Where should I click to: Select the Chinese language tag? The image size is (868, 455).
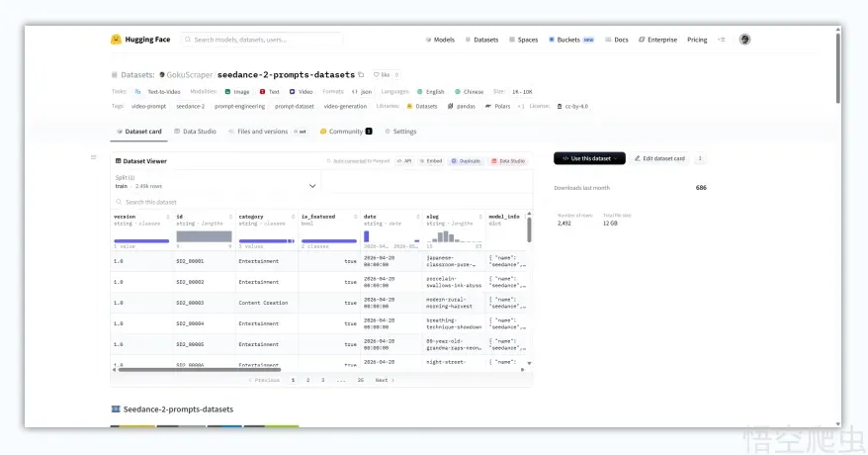470,92
